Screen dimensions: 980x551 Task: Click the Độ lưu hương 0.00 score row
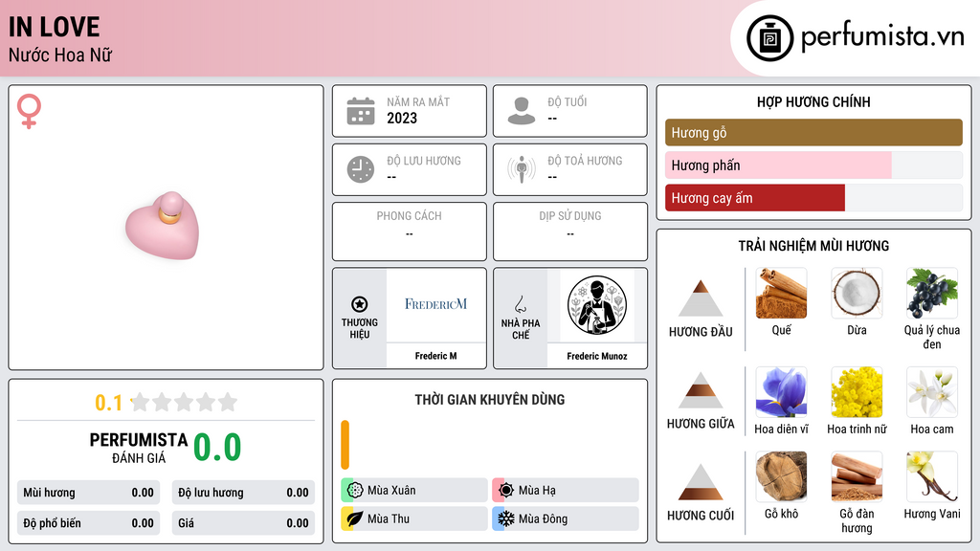[x=243, y=493]
